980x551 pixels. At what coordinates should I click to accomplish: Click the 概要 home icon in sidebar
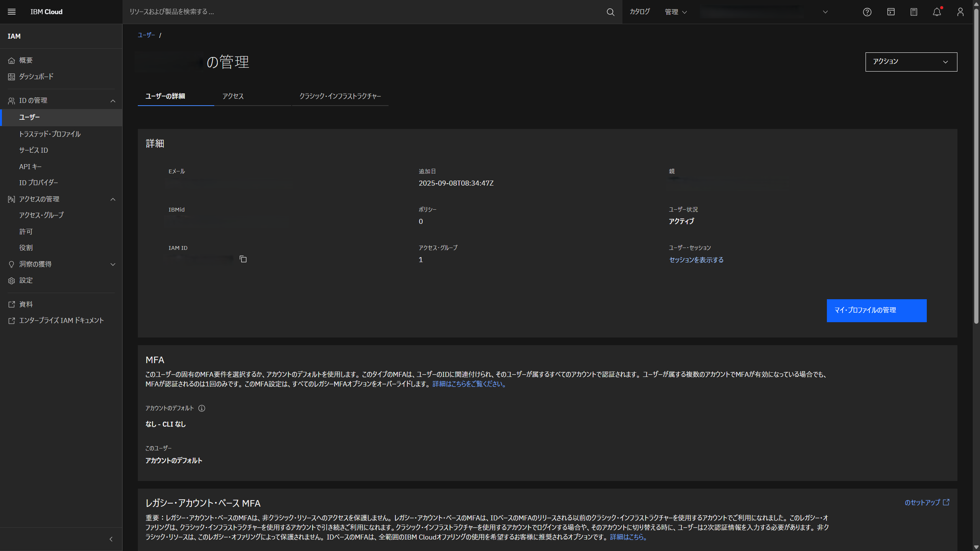point(11,60)
